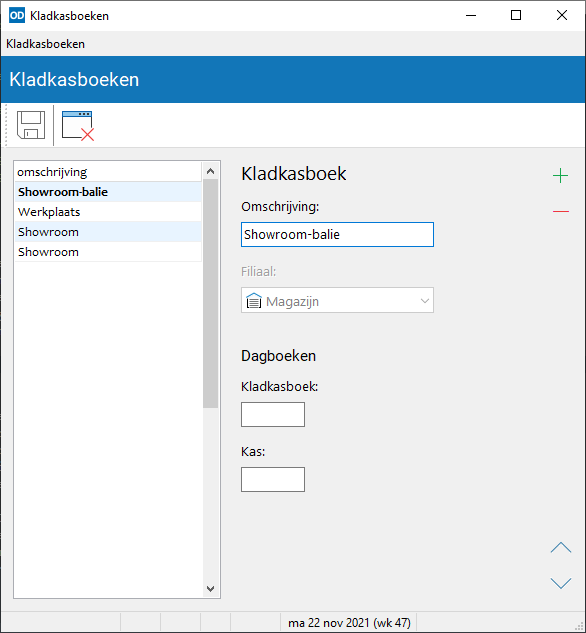Click the omschrijving column header
The image size is (586, 633).
tap(108, 172)
